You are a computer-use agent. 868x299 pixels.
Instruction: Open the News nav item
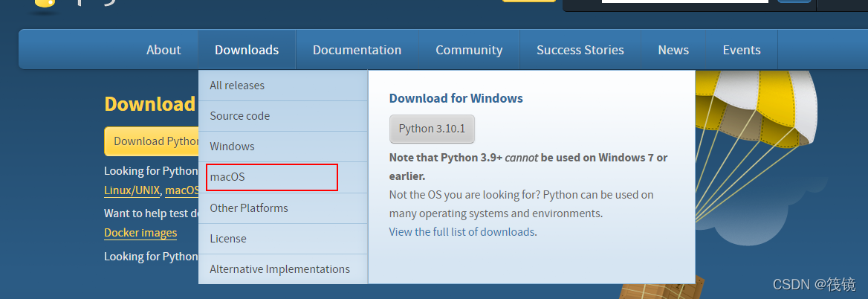(673, 50)
